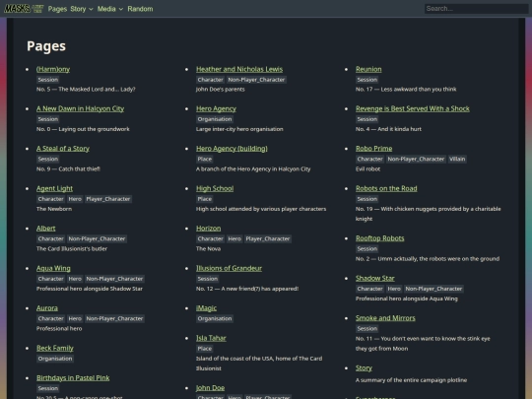Viewport: 532px width, 399px height.
Task: Open the Story summary page link
Action: (x=364, y=368)
